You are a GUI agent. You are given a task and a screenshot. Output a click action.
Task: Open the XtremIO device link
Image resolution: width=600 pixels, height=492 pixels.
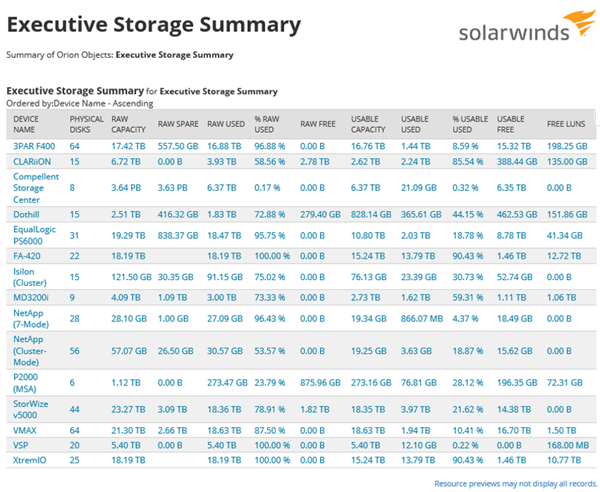pyautogui.click(x=28, y=458)
